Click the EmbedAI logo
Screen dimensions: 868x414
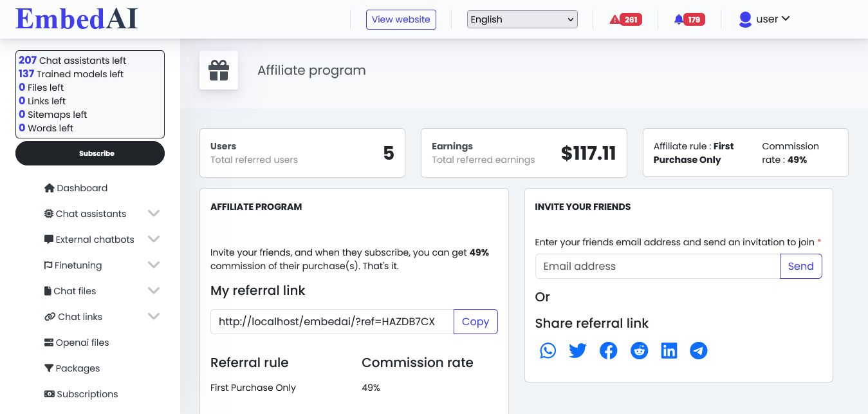tap(77, 19)
